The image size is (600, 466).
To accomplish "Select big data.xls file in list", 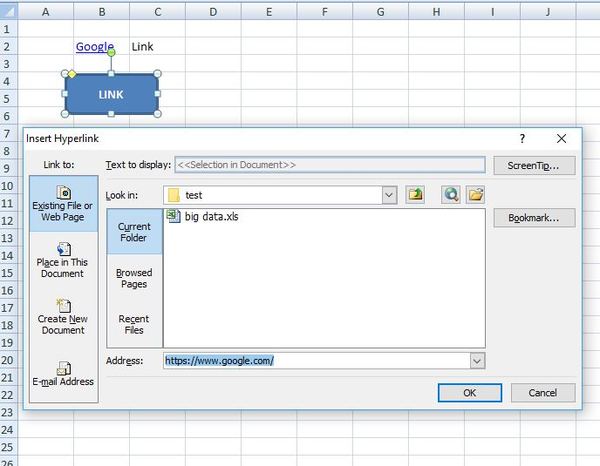I will [x=210, y=216].
